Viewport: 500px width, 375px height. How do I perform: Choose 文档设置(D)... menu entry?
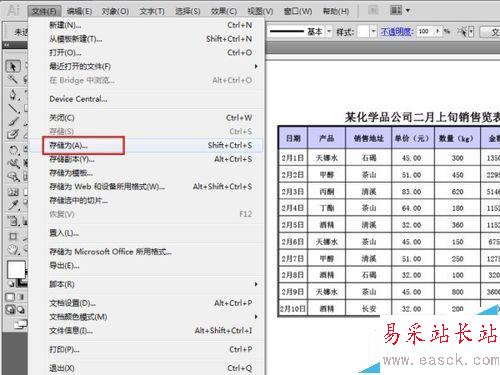coord(146,303)
